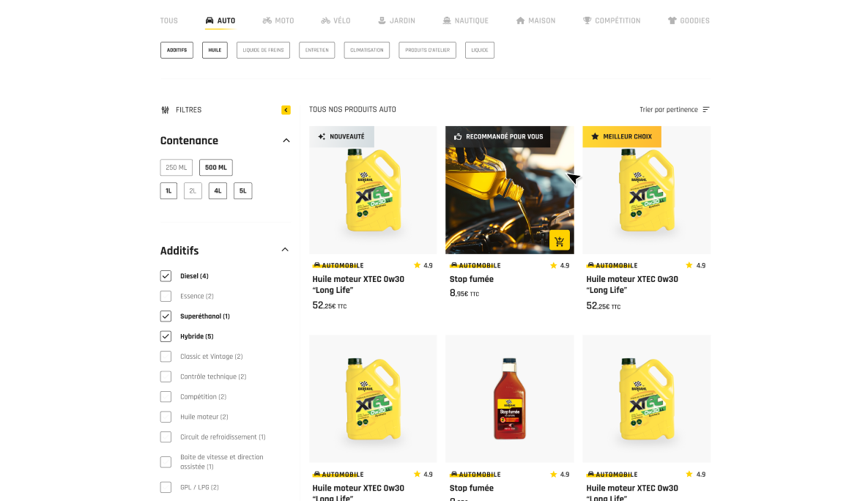Select the 2L capacity option
This screenshot has height=501, width=868.
coord(193,190)
